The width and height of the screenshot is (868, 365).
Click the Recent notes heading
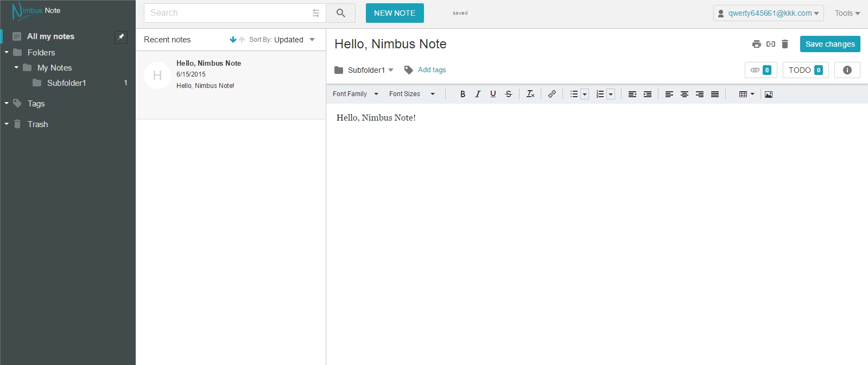coord(167,40)
